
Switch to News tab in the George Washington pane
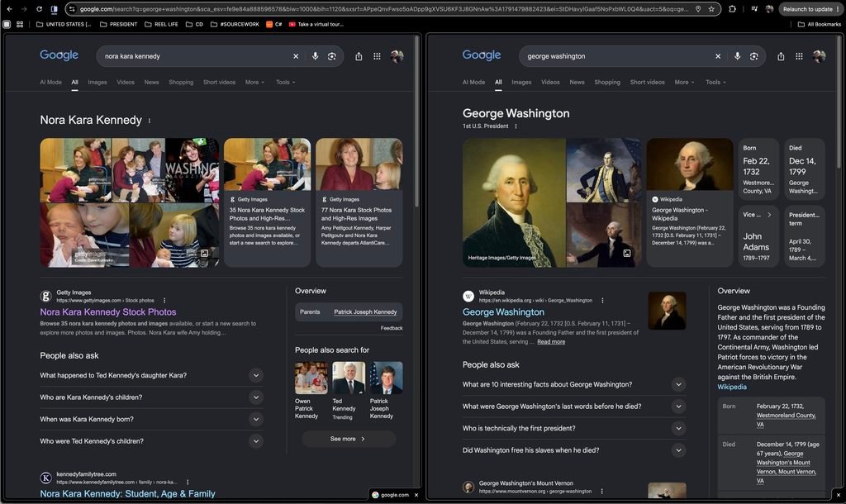(x=577, y=83)
